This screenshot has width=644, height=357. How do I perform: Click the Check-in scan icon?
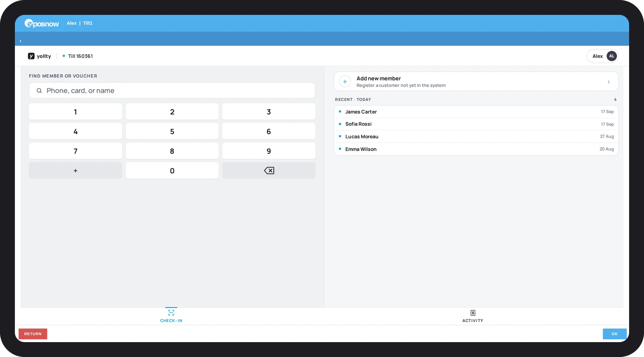click(171, 313)
